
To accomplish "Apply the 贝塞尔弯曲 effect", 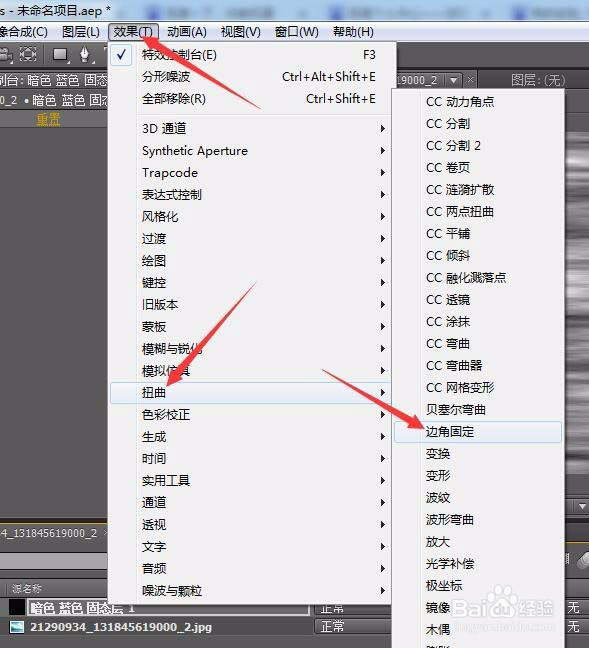I will 478,410.
